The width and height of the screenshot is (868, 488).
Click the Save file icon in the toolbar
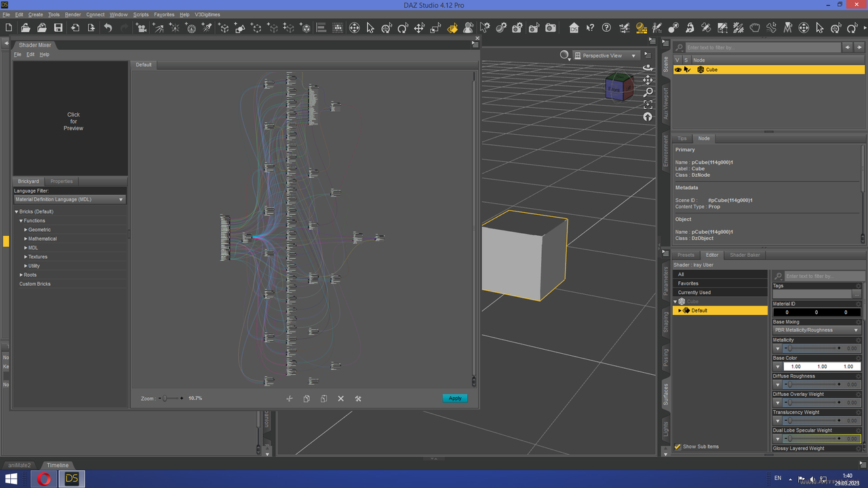(58, 28)
